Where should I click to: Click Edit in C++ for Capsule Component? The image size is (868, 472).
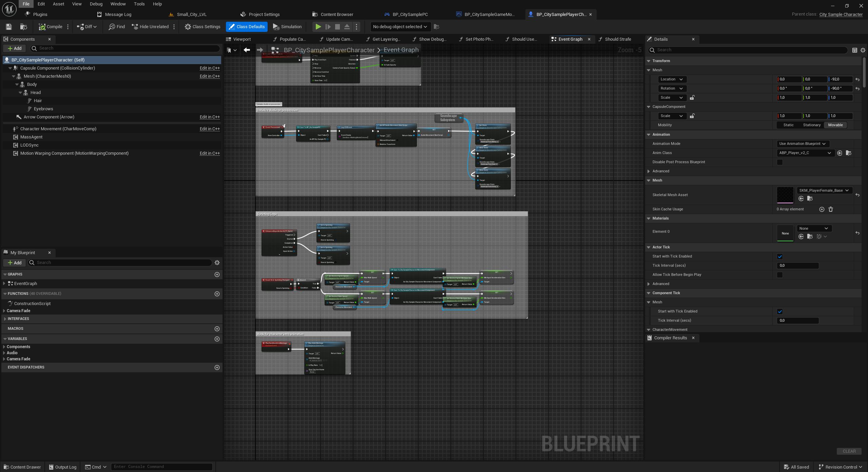pyautogui.click(x=210, y=68)
